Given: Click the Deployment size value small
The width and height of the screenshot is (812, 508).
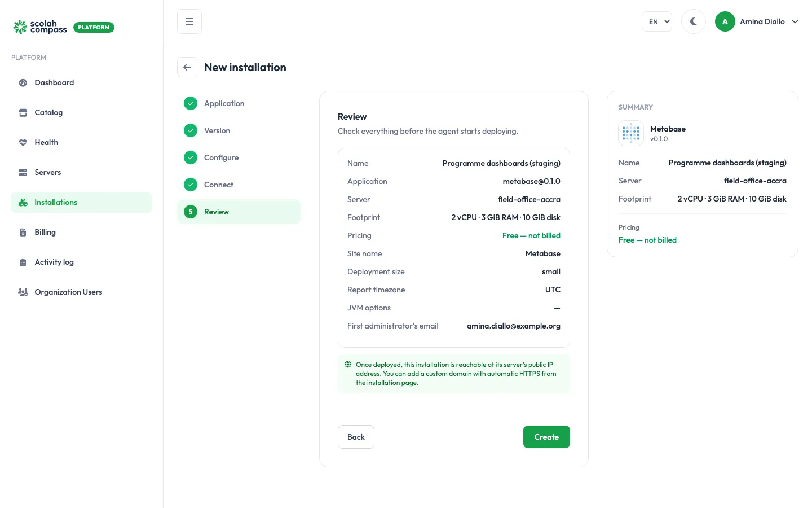Looking at the screenshot, I should pyautogui.click(x=551, y=271).
